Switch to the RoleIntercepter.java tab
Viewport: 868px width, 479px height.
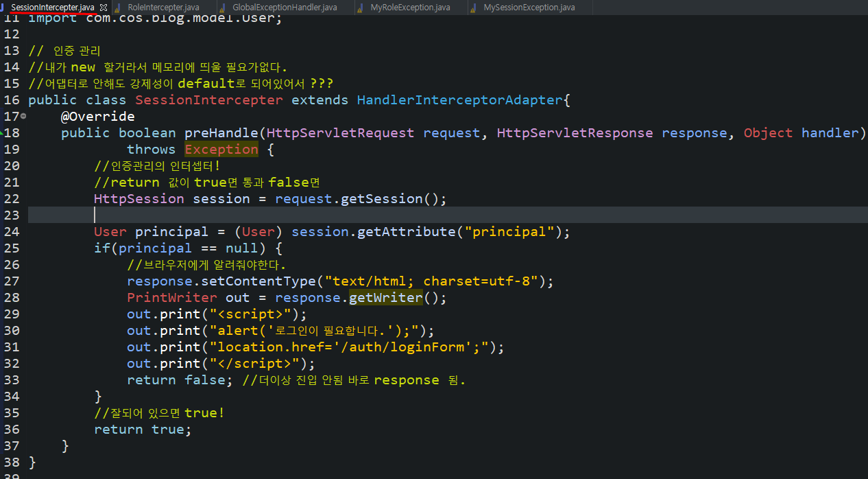[163, 7]
